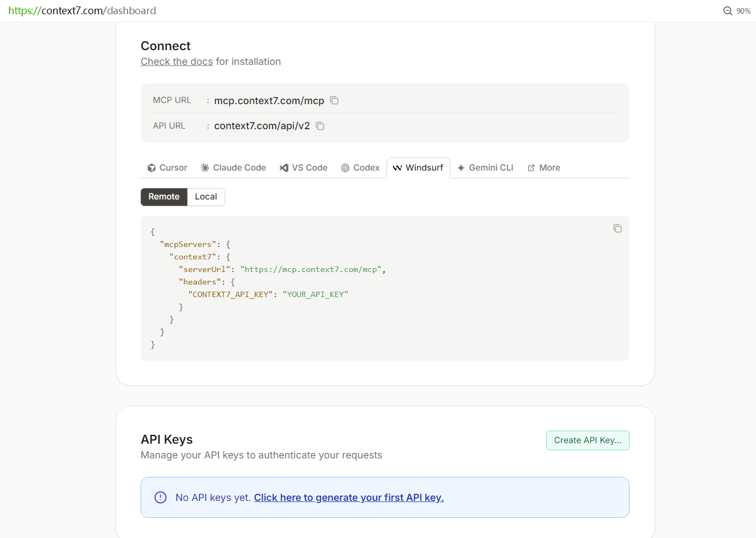Click the zoom magnifier icon showing 90%
The width and height of the screenshot is (756, 538).
point(728,11)
